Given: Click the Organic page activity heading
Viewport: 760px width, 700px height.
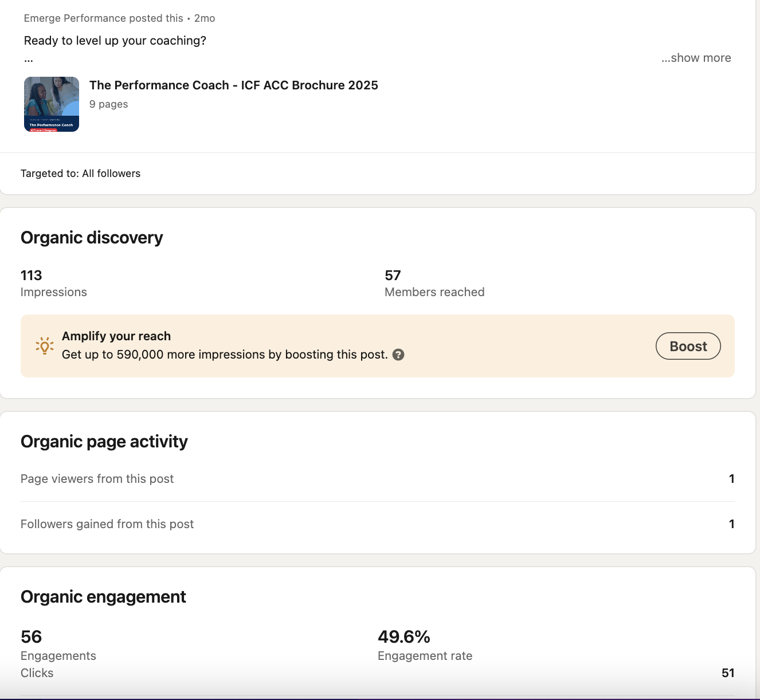Looking at the screenshot, I should coord(104,442).
